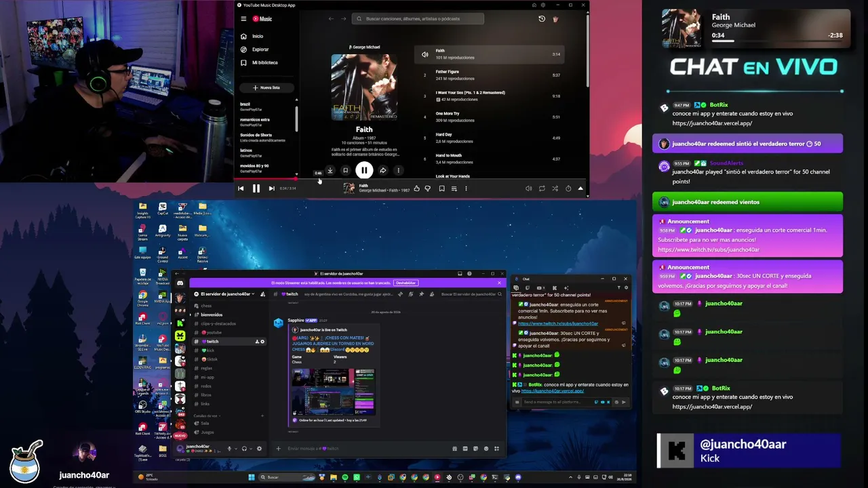
Task: Skip to next track in player bar
Action: pos(271,188)
